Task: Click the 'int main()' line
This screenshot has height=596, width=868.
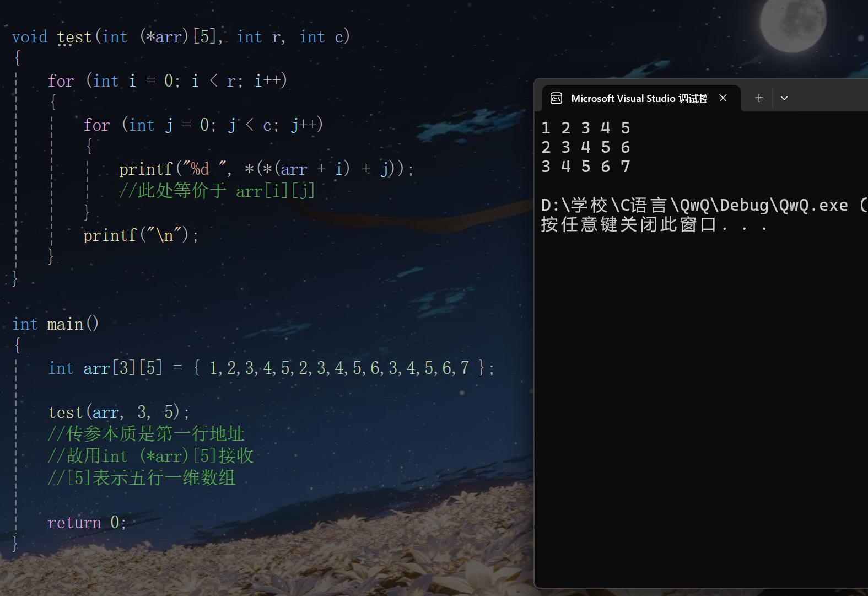Action: [55, 324]
